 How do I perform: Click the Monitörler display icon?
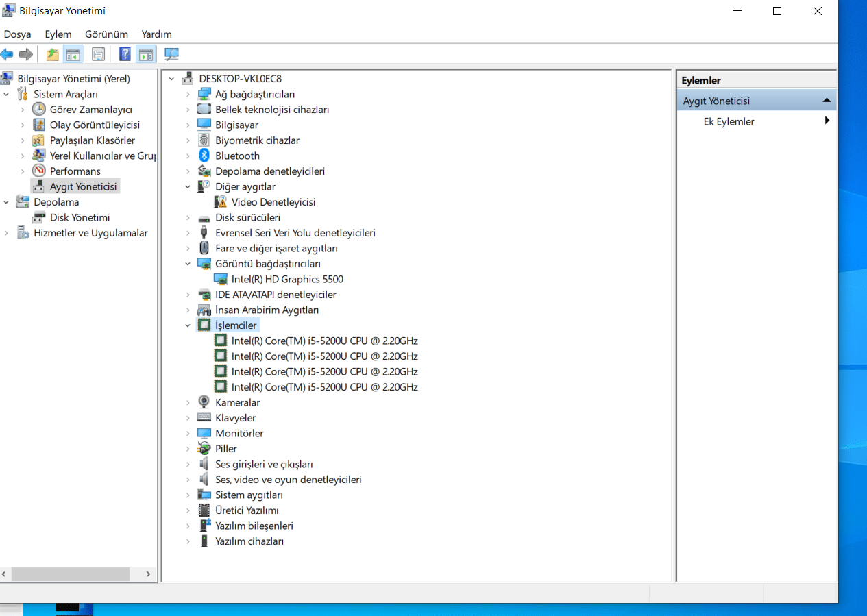tap(204, 433)
